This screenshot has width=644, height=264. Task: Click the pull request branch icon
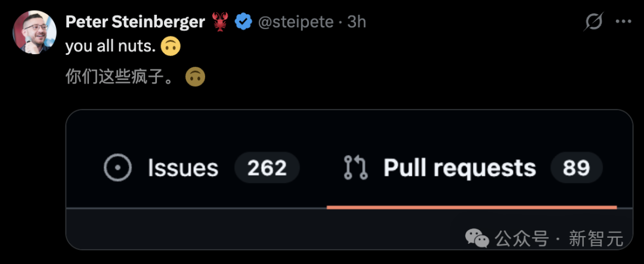(356, 168)
